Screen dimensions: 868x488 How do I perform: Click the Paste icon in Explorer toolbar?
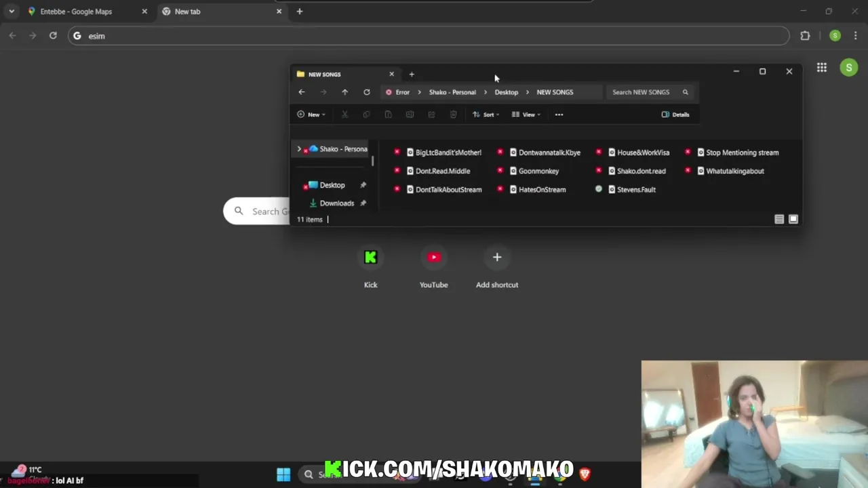point(388,115)
